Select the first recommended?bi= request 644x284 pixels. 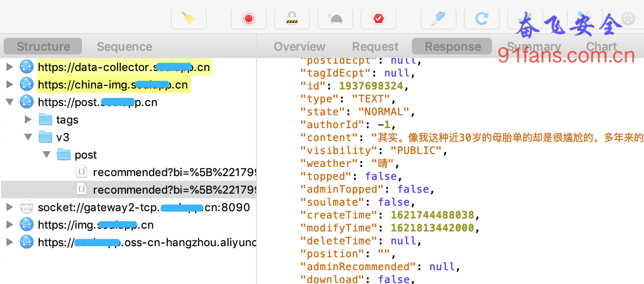pyautogui.click(x=129, y=172)
